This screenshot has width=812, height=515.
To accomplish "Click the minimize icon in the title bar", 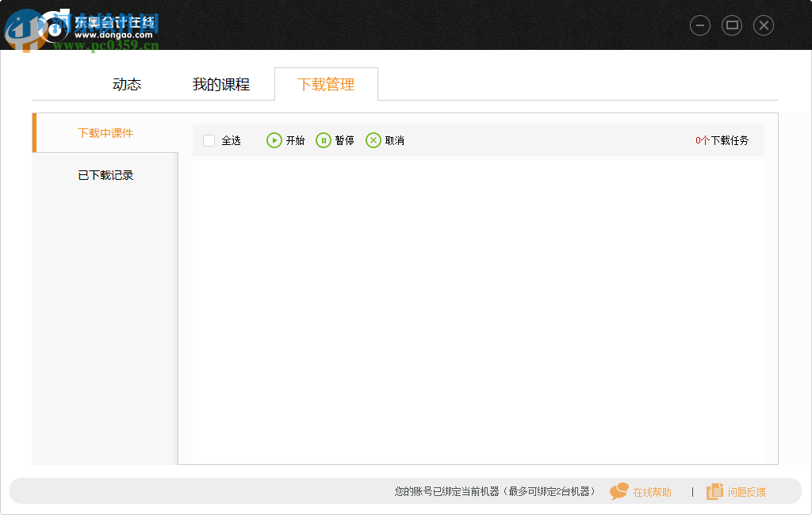I will click(x=700, y=25).
